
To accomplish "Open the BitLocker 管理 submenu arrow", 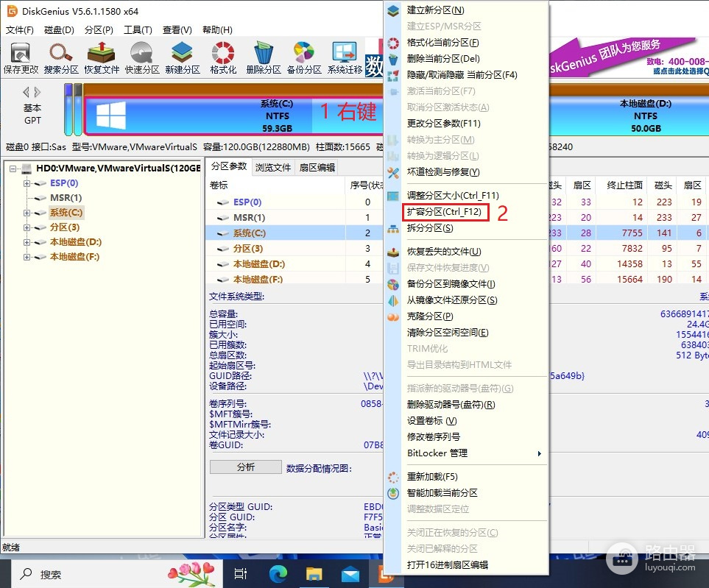I will 539,453.
